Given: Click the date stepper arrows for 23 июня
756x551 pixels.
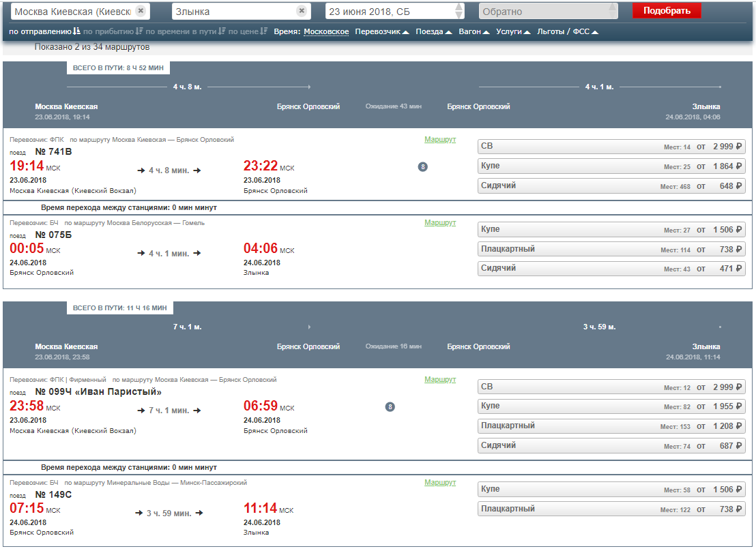Looking at the screenshot, I should point(459,11).
